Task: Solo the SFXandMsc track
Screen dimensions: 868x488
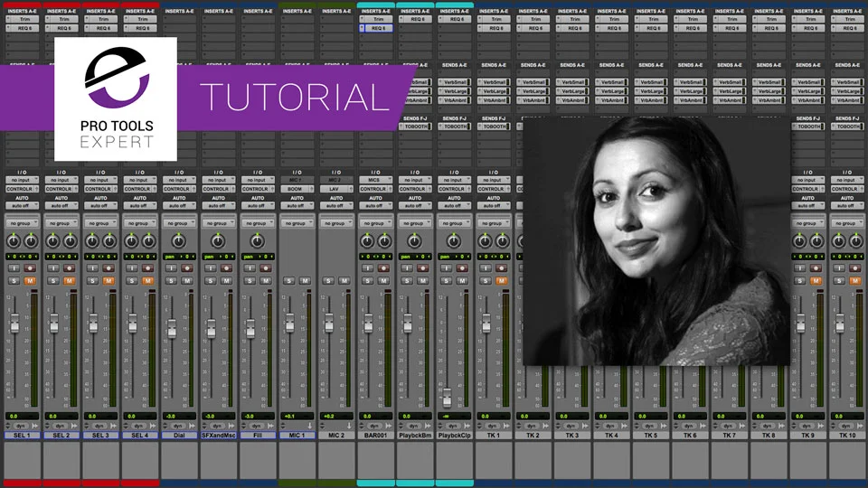Action: tap(211, 281)
